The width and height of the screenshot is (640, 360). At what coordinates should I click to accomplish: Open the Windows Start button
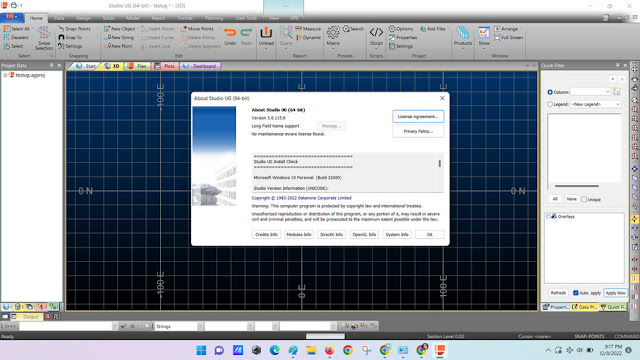(201, 350)
